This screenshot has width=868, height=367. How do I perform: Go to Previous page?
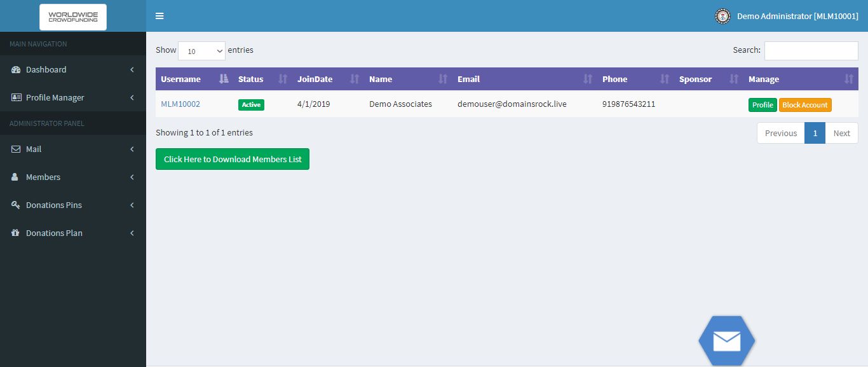pos(781,133)
